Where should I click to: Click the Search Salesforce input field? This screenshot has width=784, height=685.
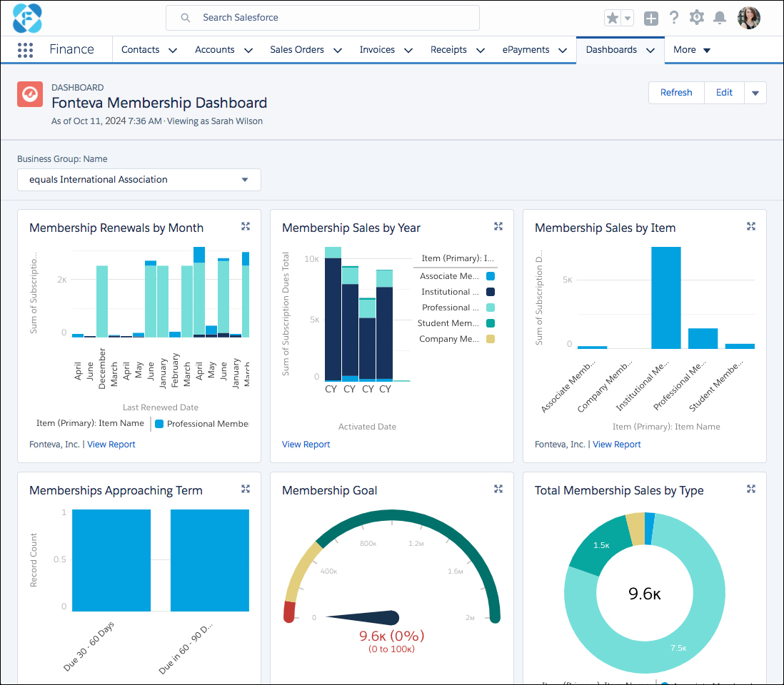pyautogui.click(x=321, y=17)
